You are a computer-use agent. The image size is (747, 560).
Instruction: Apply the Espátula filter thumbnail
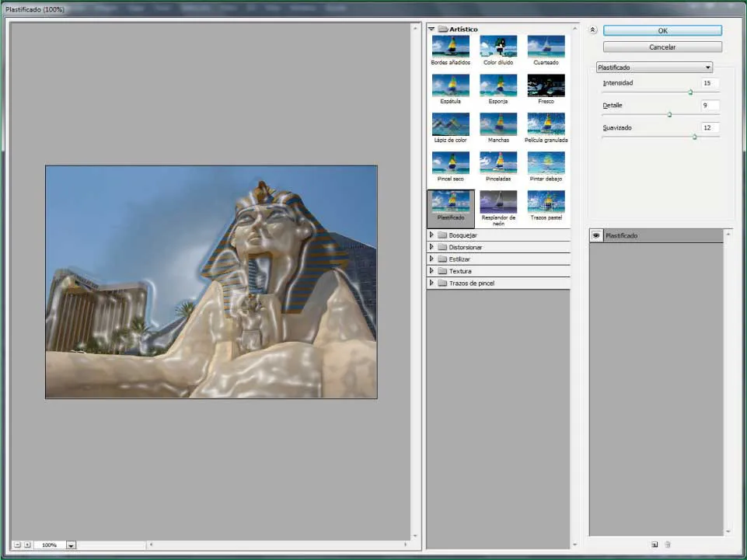(x=450, y=85)
